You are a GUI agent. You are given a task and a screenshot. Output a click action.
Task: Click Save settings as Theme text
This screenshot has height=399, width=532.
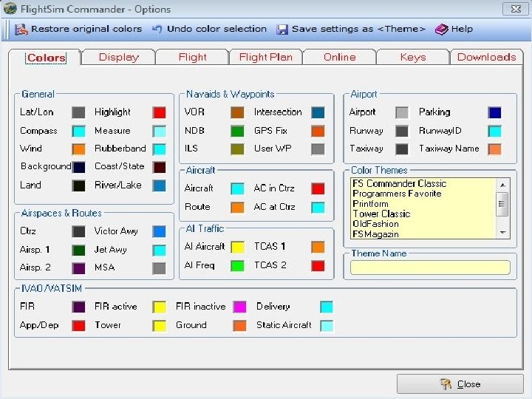pyautogui.click(x=358, y=29)
